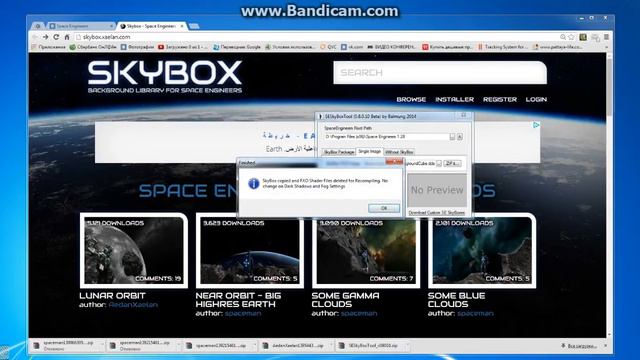Open the Chrome menu hamburger icon
Viewport: 640px width, 360px height.
coord(607,37)
